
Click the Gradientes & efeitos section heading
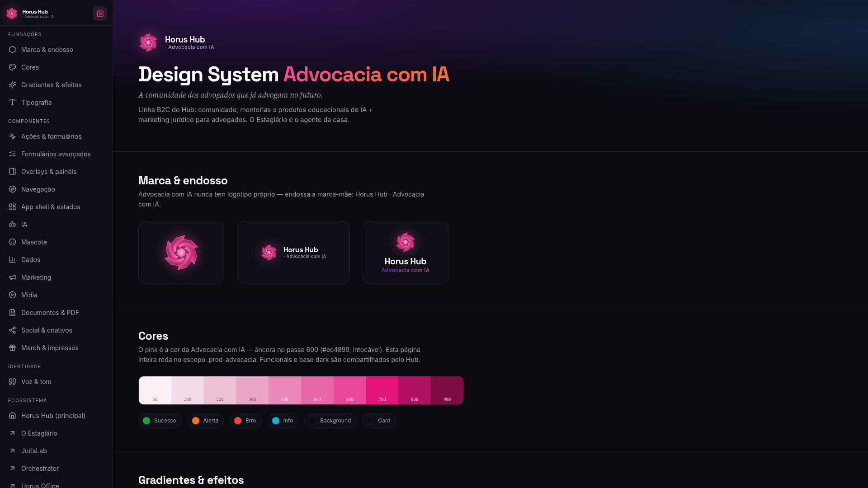tap(191, 480)
